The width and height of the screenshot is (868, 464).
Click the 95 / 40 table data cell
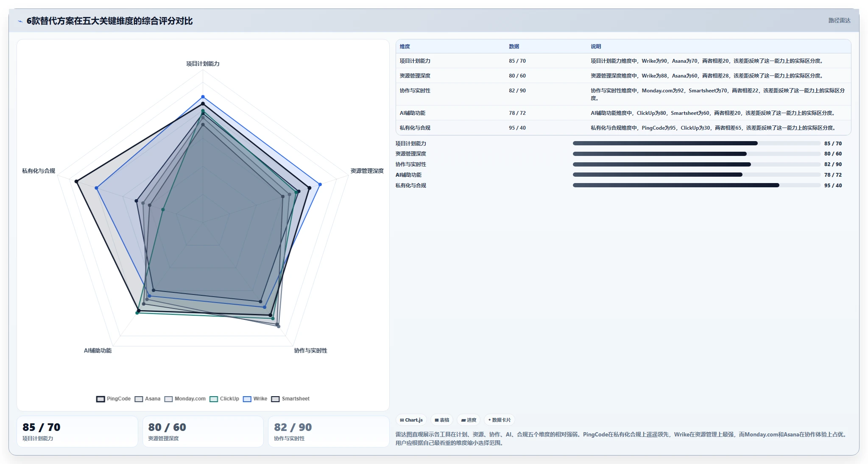[517, 128]
